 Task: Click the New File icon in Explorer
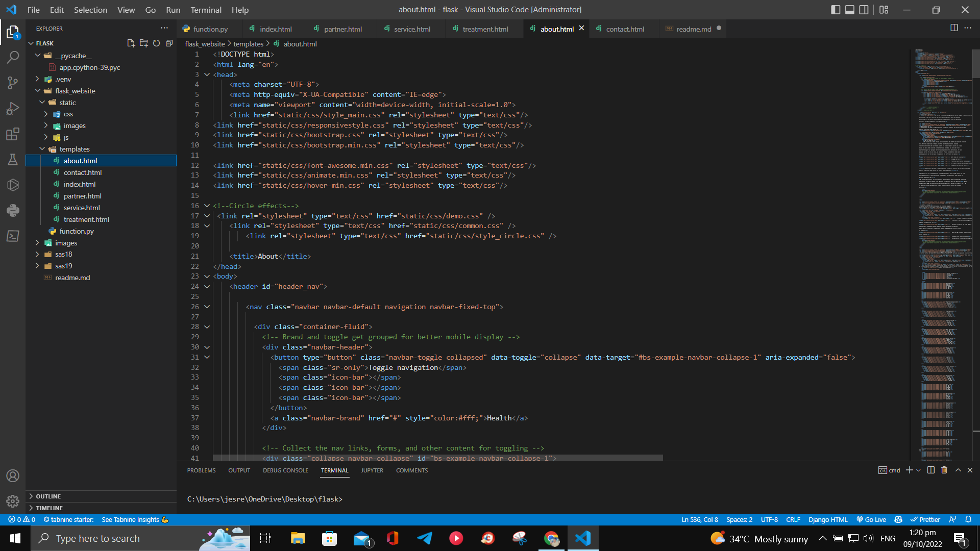click(131, 43)
